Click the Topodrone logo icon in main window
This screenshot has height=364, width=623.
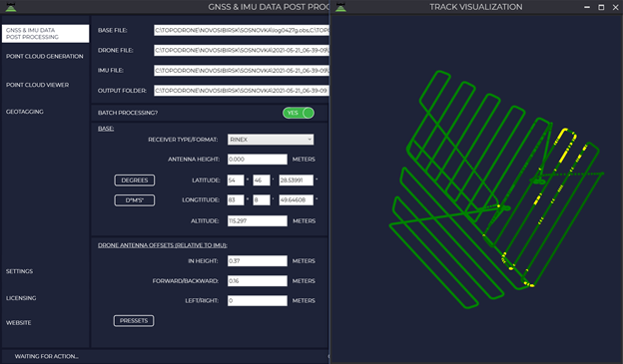tap(11, 7)
